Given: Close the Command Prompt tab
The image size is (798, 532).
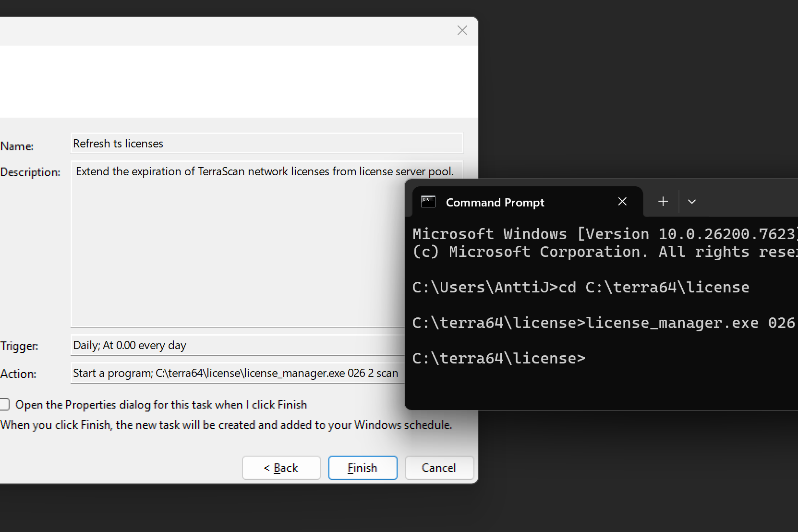Looking at the screenshot, I should tap(622, 202).
